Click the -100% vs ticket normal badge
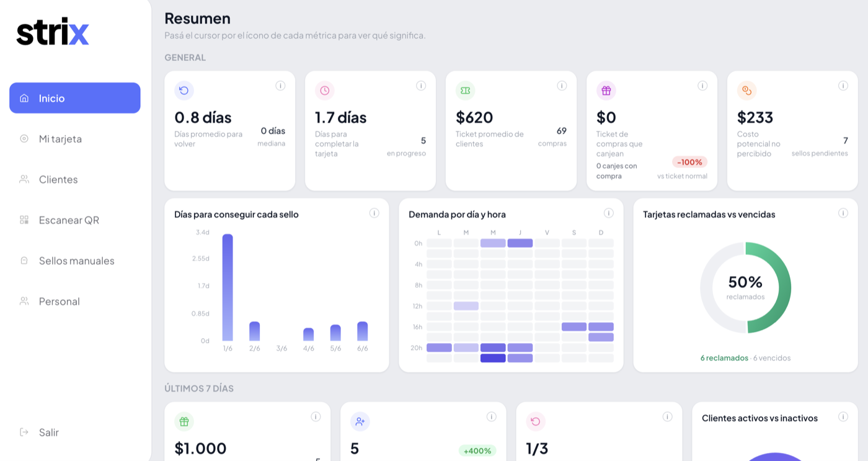The height and width of the screenshot is (461, 868). 689,162
